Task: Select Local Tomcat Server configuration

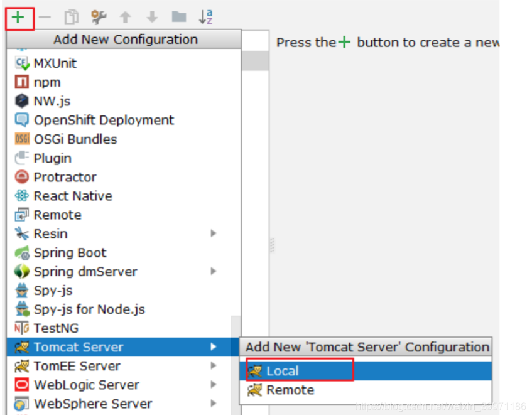Action: click(366, 371)
